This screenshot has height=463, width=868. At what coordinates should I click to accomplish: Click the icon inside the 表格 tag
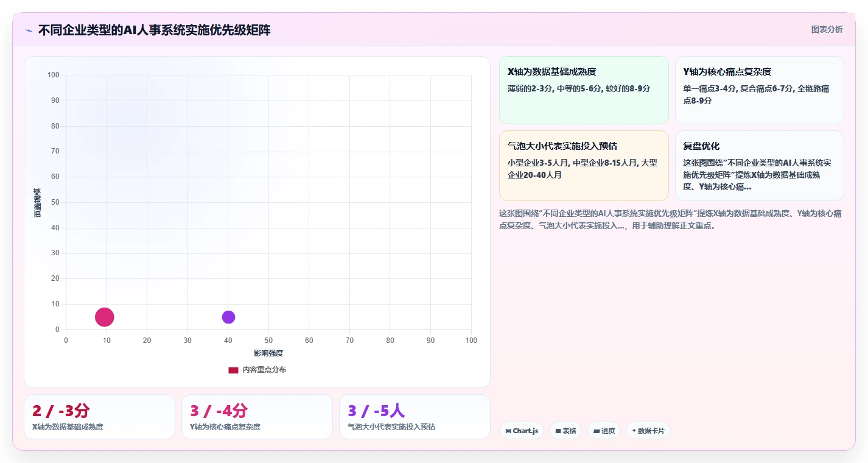click(558, 431)
